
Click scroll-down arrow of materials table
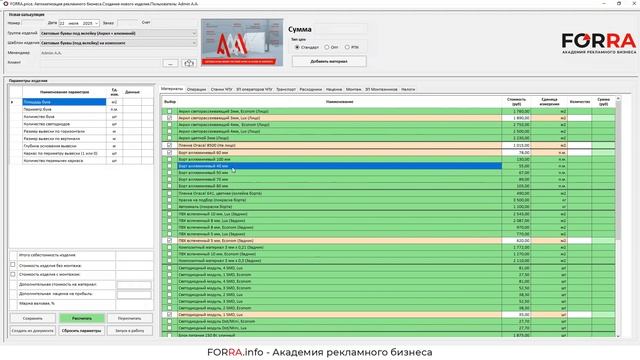pos(618,336)
